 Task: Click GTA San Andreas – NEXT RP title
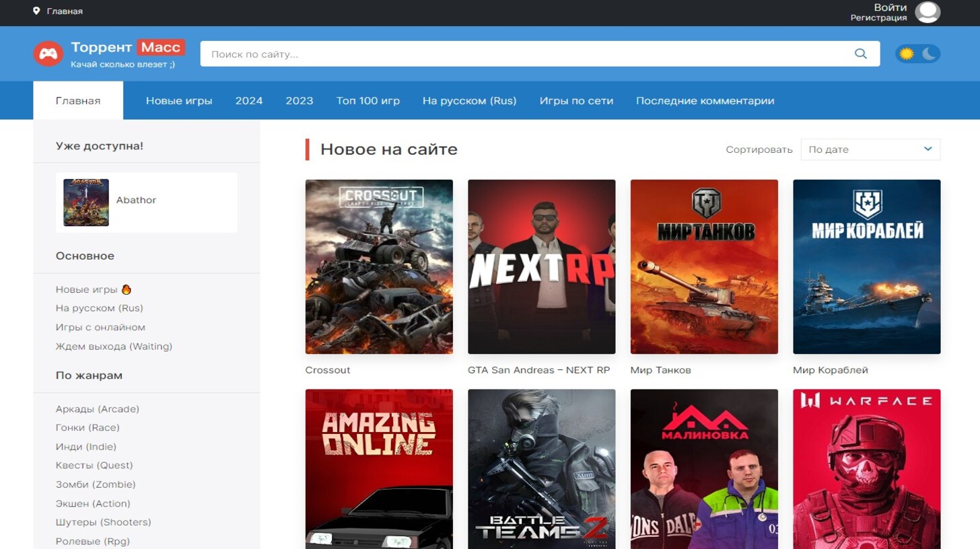coord(539,370)
